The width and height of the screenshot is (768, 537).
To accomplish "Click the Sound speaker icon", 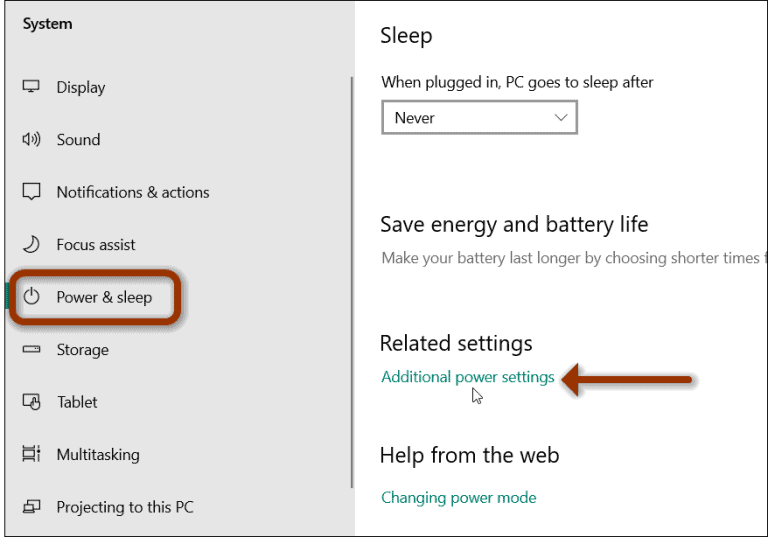I will click(31, 139).
